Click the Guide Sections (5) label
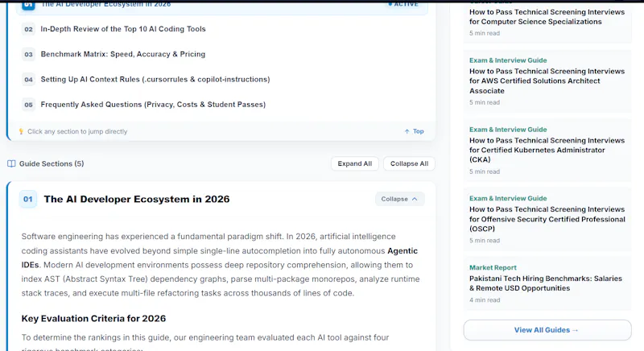 coord(52,163)
